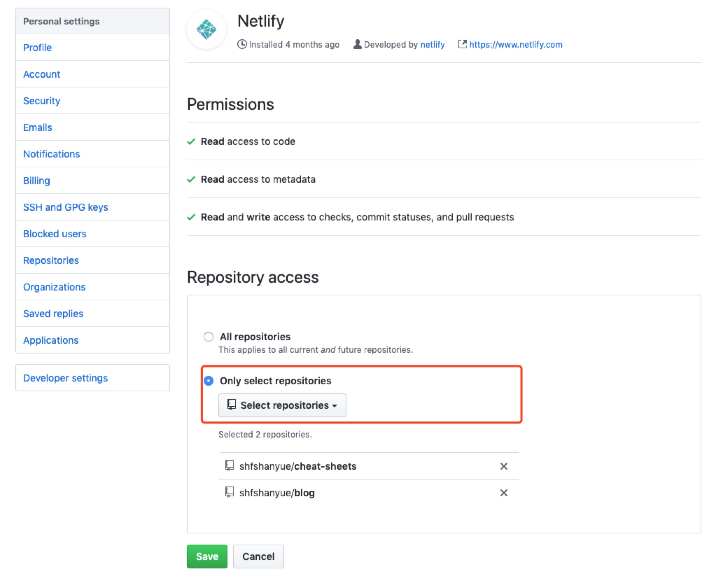Screen dimensions: 716x588
Task: Remove the cheat-sheets repository with X icon
Action: pos(504,466)
